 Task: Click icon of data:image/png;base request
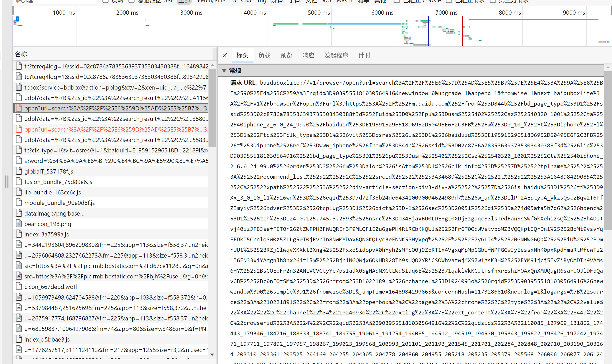click(19, 213)
